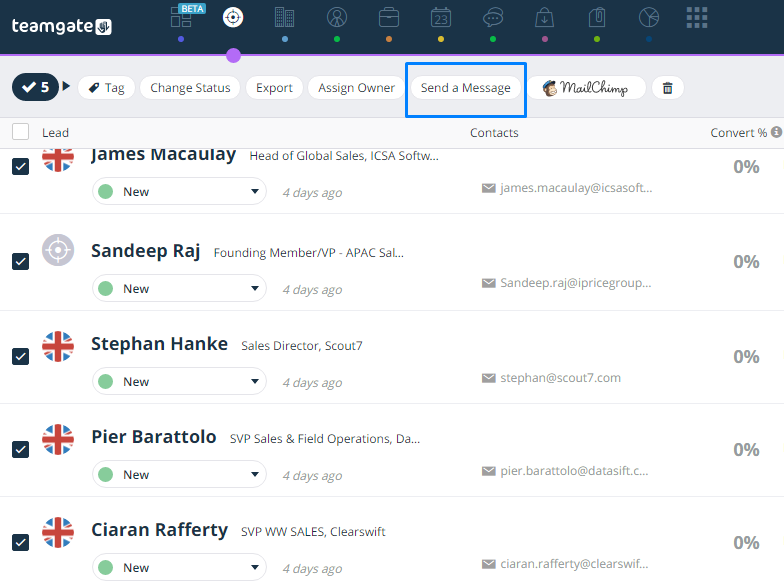Open the apps grid menu icon
The image size is (784, 587).
(x=697, y=18)
